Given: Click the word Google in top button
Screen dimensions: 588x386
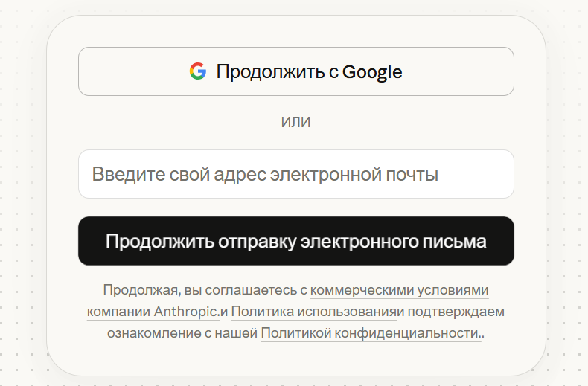Looking at the screenshot, I should pyautogui.click(x=372, y=71).
